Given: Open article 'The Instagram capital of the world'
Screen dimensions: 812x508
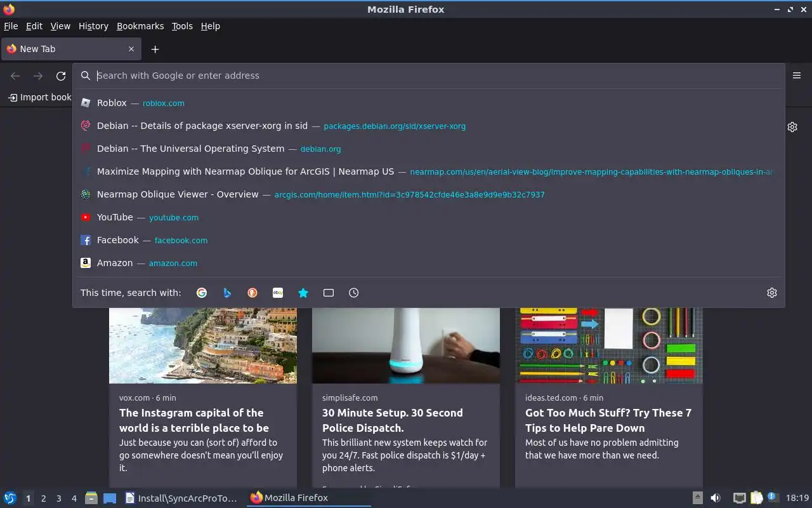Looking at the screenshot, I should (194, 420).
